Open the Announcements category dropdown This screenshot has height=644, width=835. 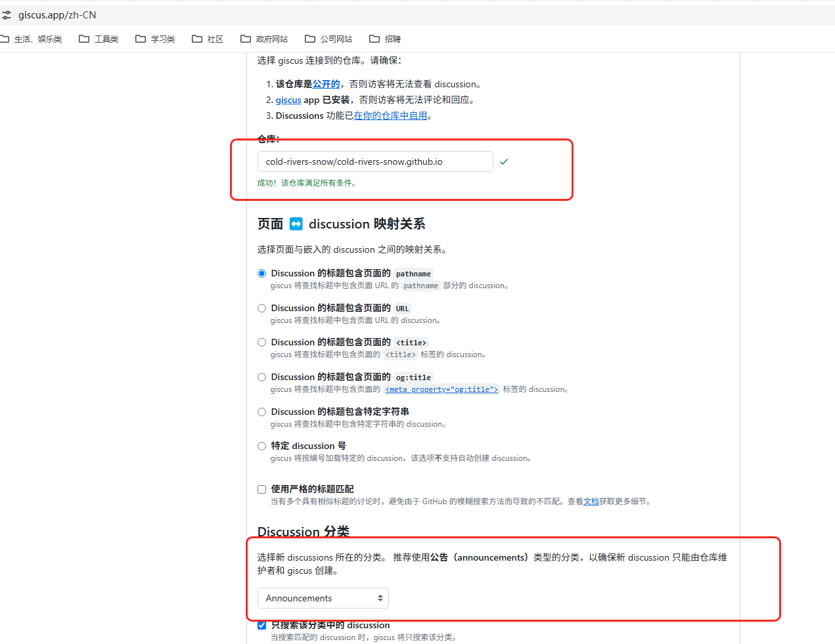323,598
